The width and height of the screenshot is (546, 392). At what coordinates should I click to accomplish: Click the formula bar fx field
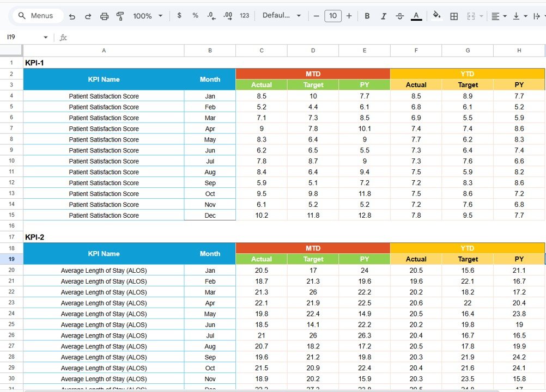coord(63,37)
